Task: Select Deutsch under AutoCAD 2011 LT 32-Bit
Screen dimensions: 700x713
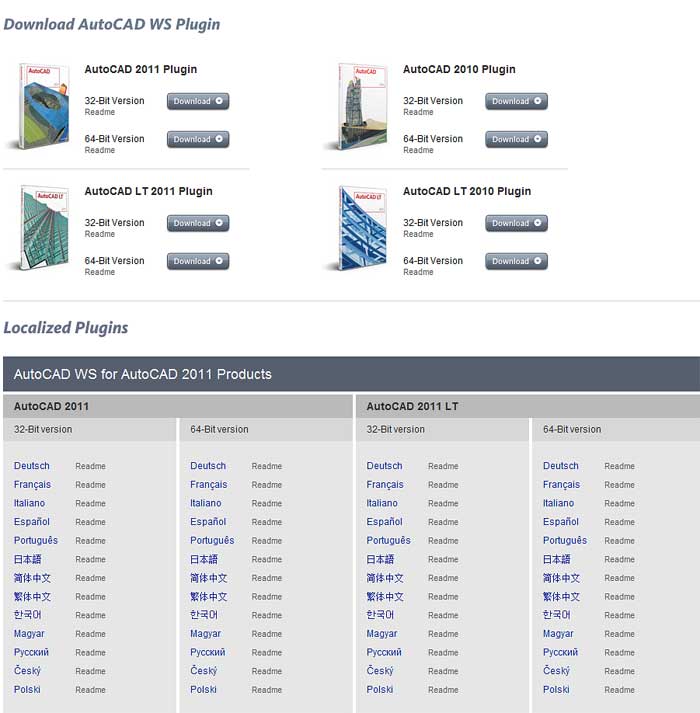Action: (384, 466)
